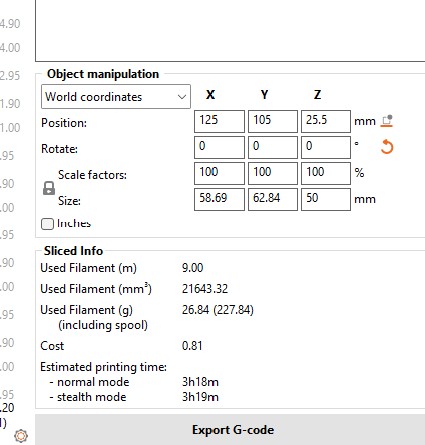
Task: Click the Size X field showing 58.69
Action: pyautogui.click(x=219, y=199)
